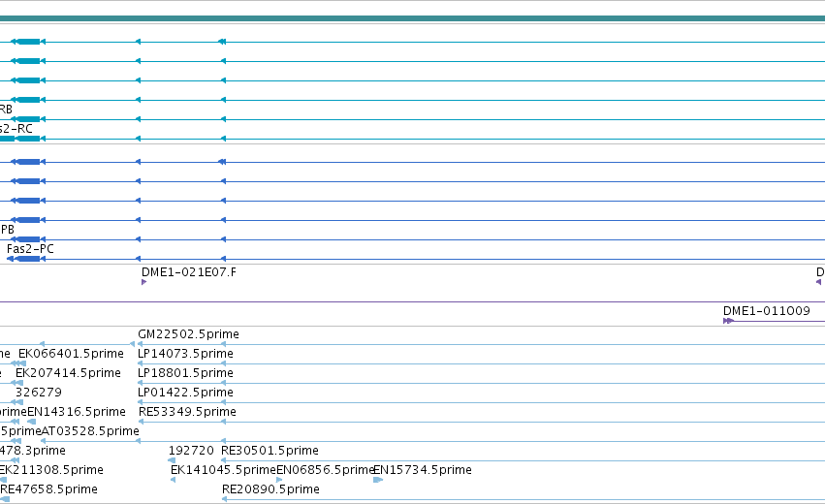Click the small arrow glyph under EN14316.5prime
Screen dimensions: 825x504
(32, 422)
